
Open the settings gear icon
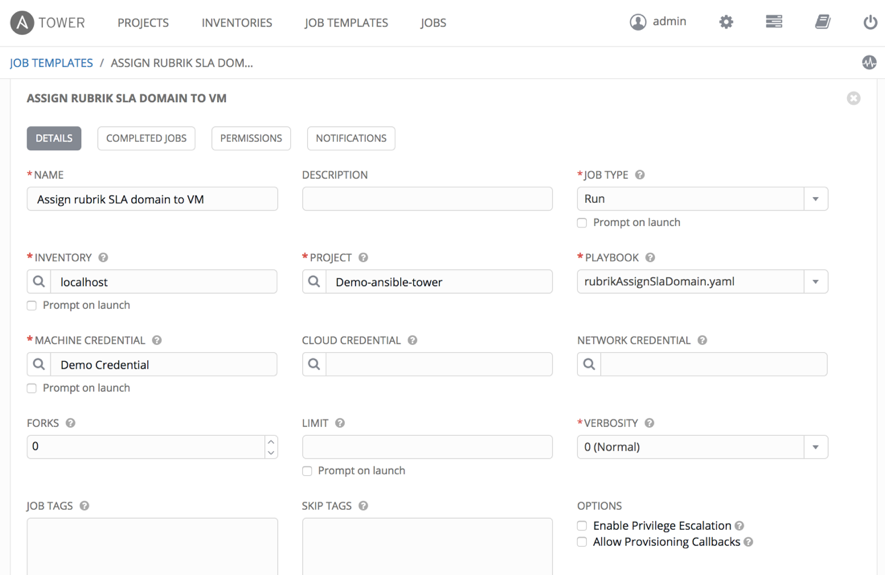pyautogui.click(x=726, y=22)
